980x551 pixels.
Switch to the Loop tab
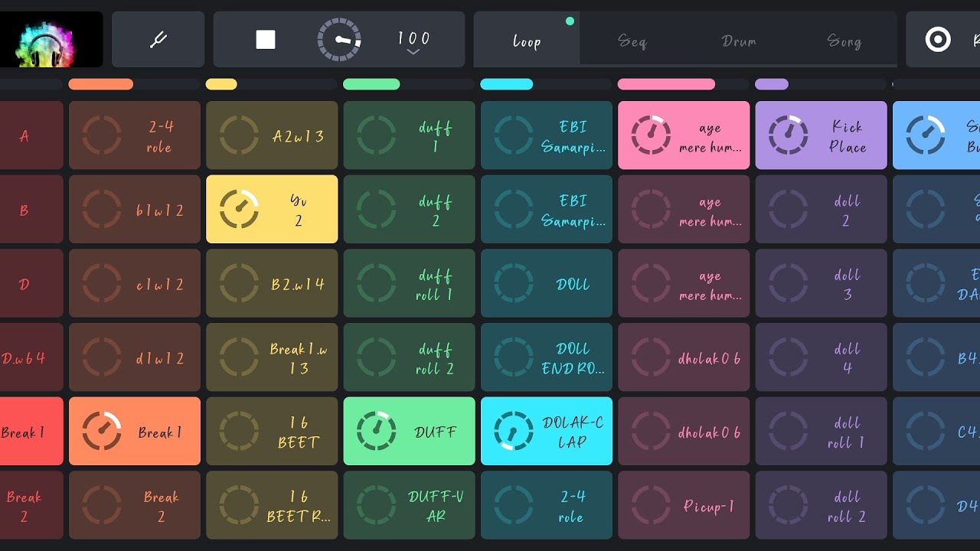tap(527, 41)
